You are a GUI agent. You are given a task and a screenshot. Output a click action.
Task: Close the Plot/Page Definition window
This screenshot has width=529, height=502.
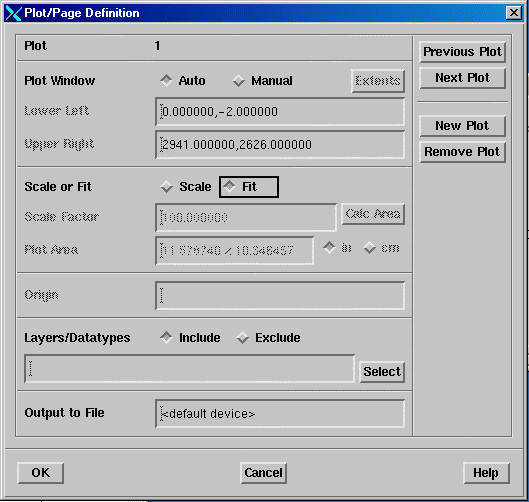tap(513, 13)
